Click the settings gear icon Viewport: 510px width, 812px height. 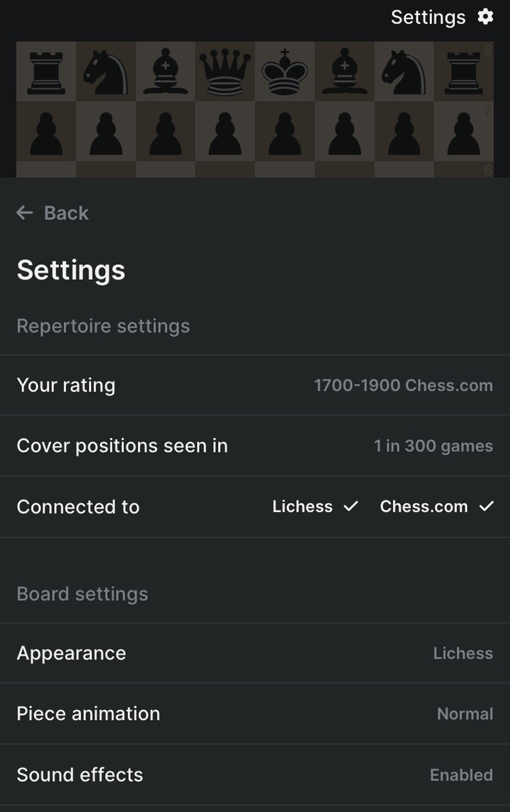click(485, 16)
